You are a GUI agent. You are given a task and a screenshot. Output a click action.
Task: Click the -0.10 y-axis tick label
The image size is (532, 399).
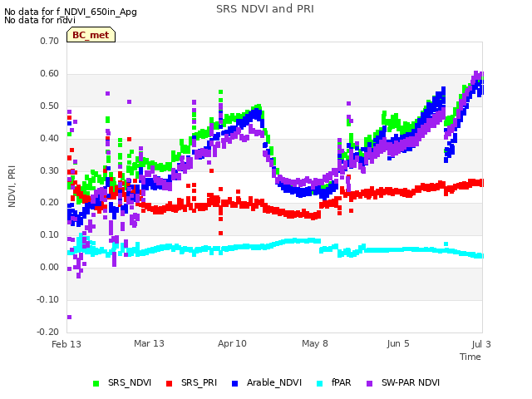point(47,299)
